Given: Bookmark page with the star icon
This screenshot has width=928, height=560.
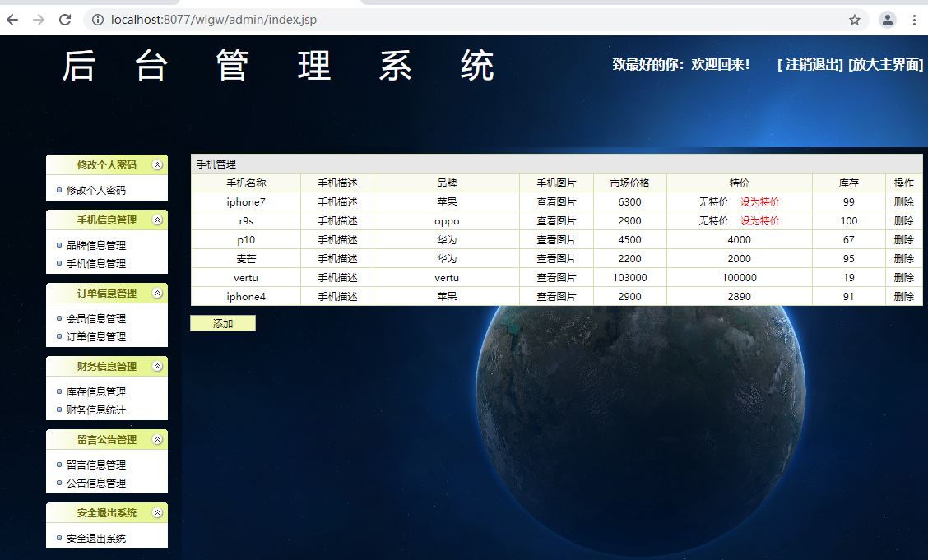Looking at the screenshot, I should coord(855,20).
